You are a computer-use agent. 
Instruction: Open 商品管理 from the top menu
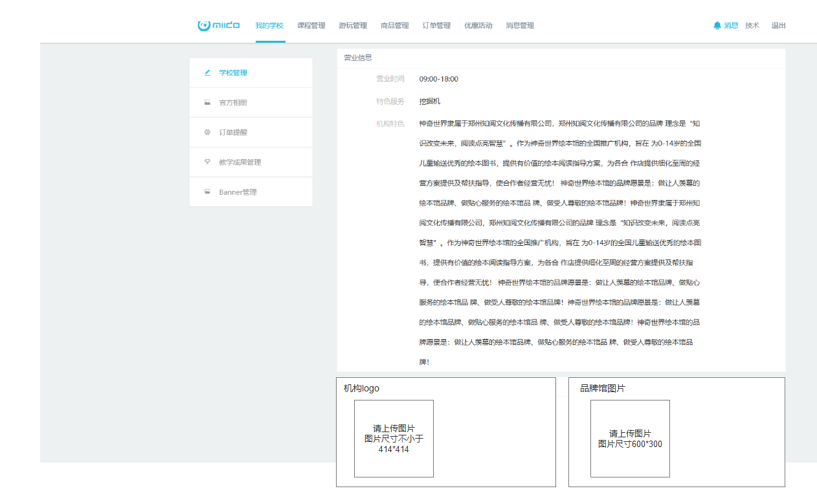click(395, 25)
